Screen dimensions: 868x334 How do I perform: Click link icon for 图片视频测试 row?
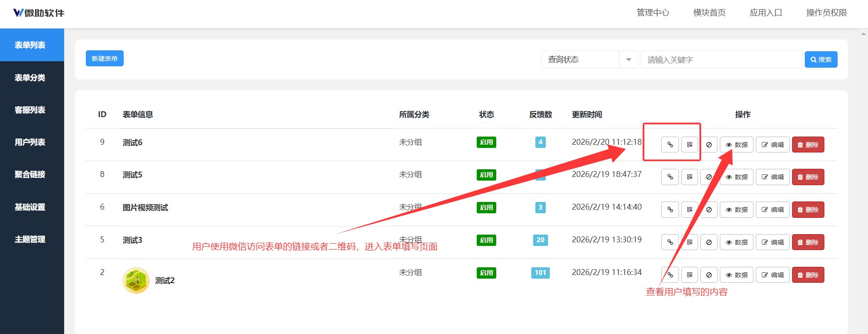pyautogui.click(x=670, y=210)
